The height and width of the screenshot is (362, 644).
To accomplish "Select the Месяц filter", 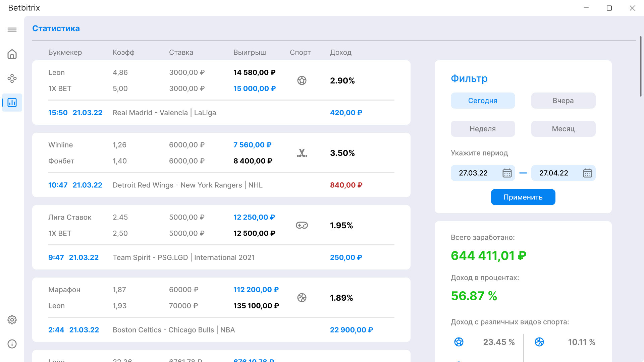I will [563, 129].
